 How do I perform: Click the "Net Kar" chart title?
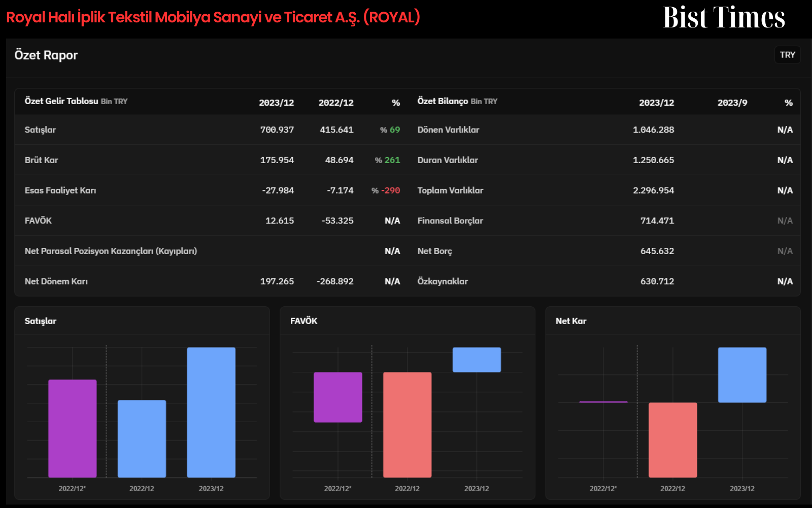(x=571, y=321)
